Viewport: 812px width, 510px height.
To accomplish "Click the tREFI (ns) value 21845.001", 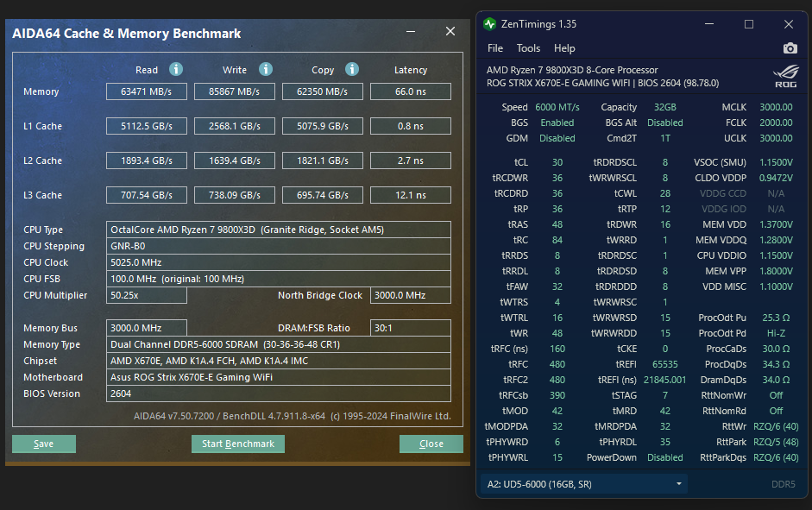I will point(665,380).
